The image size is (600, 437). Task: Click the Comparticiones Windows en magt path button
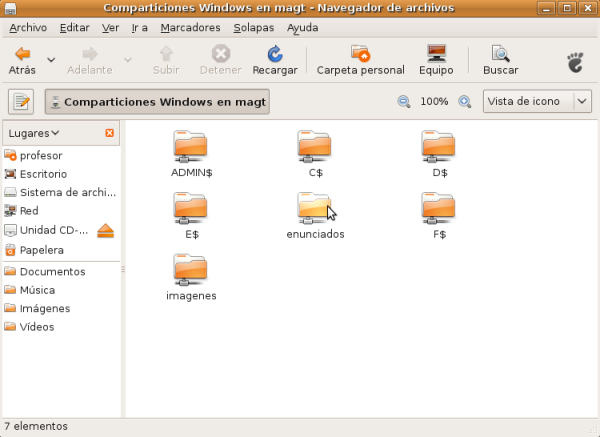(x=158, y=102)
